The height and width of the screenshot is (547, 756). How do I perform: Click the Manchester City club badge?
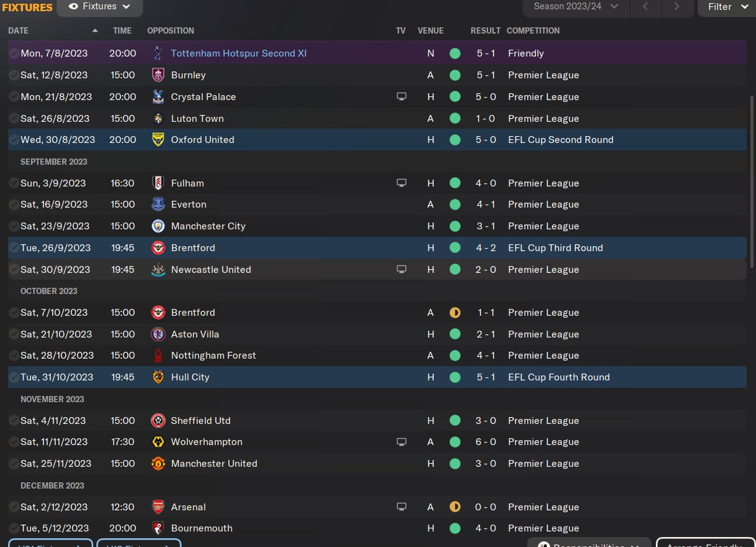tap(158, 226)
